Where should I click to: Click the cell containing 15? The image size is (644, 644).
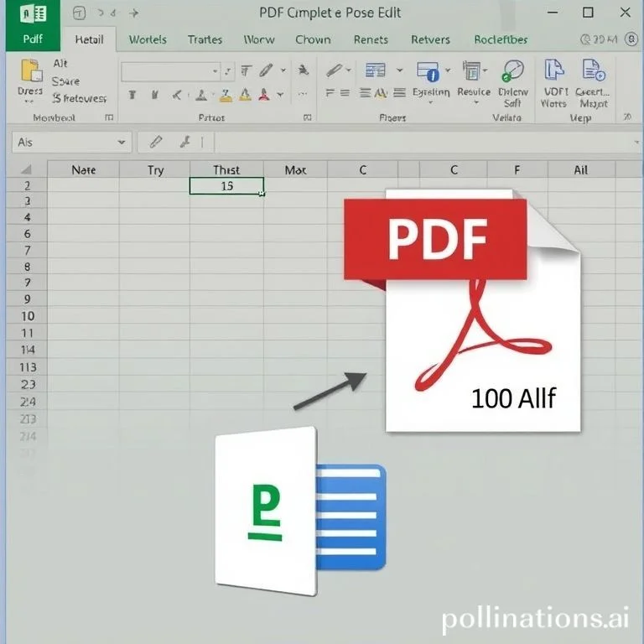[x=226, y=186]
